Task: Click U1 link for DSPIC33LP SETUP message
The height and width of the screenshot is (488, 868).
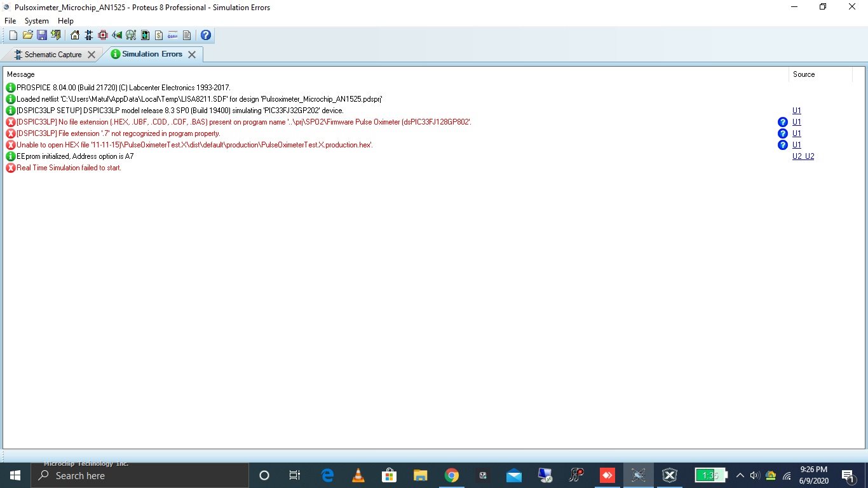Action: [796, 111]
